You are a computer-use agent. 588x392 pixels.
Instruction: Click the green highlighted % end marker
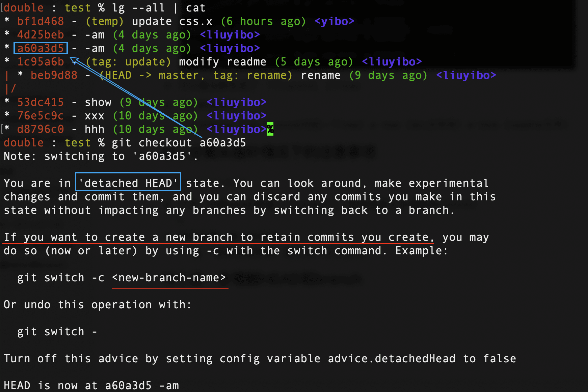[270, 129]
